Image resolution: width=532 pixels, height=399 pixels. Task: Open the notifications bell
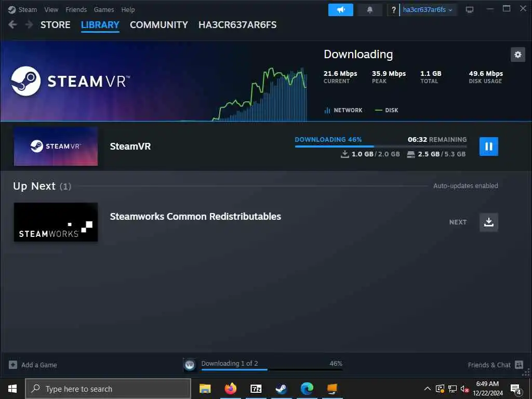[x=370, y=10]
